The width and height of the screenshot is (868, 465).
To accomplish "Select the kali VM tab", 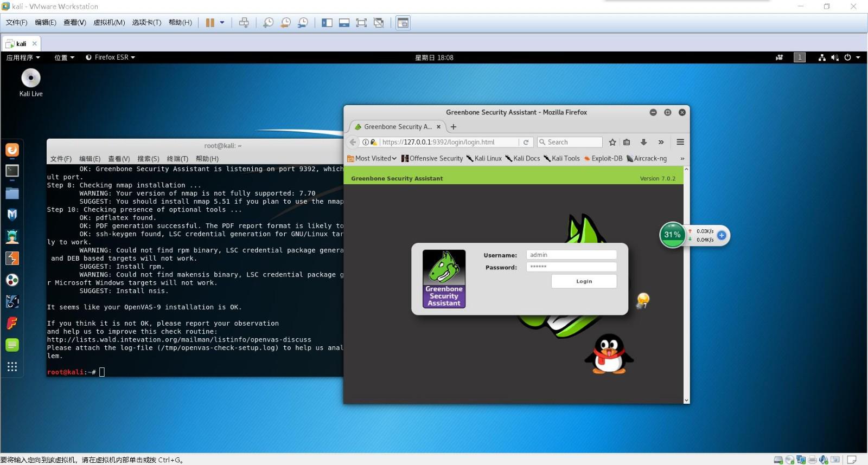I will coord(21,43).
